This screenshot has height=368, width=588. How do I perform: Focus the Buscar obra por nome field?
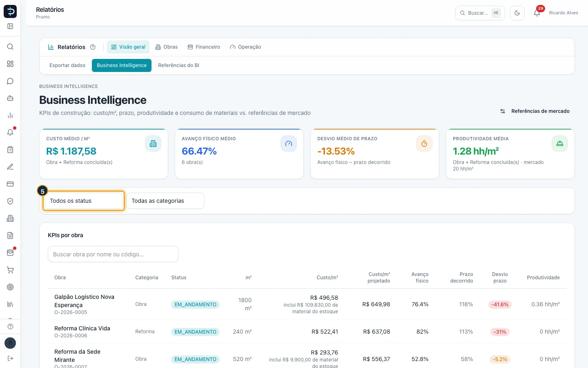pyautogui.click(x=113, y=254)
